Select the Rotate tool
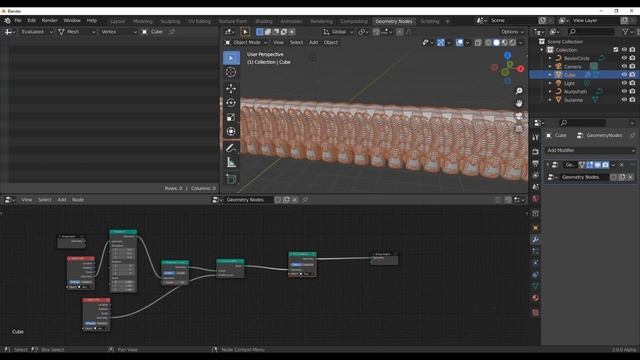640x360 pixels. [x=231, y=103]
